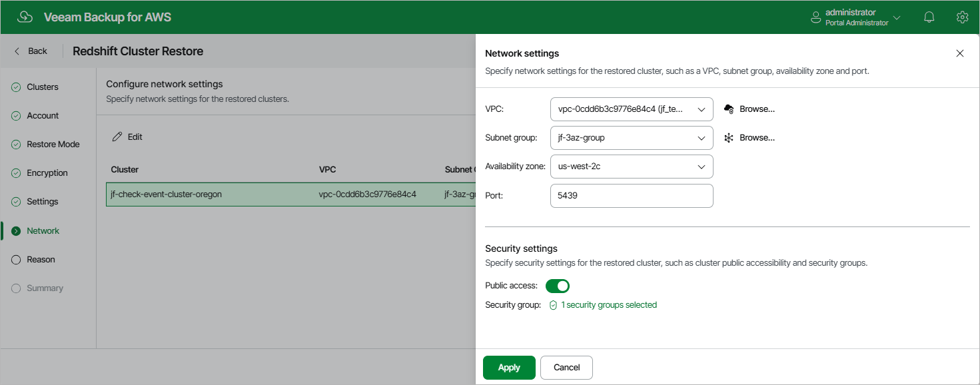The height and width of the screenshot is (385, 980).
Task: Open the Encryption wizard step
Action: [47, 173]
